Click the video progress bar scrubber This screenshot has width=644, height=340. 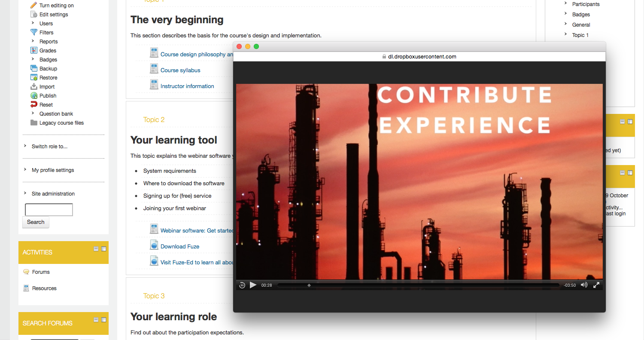pos(309,285)
